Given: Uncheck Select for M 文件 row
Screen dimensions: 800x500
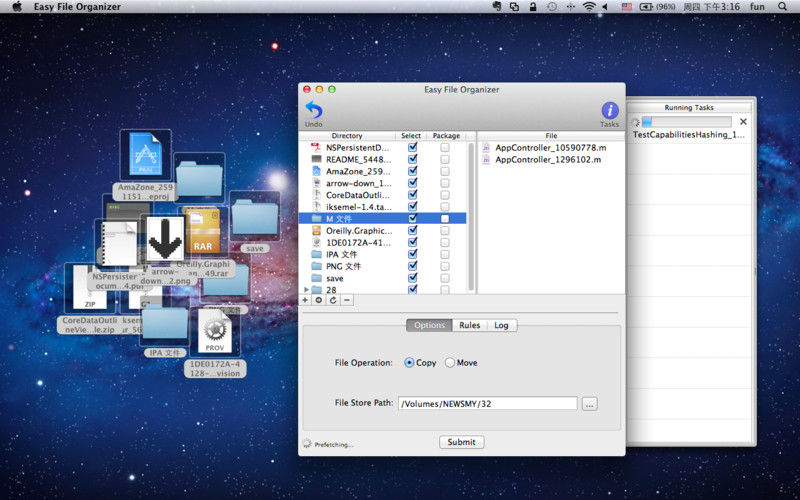Looking at the screenshot, I should [412, 218].
